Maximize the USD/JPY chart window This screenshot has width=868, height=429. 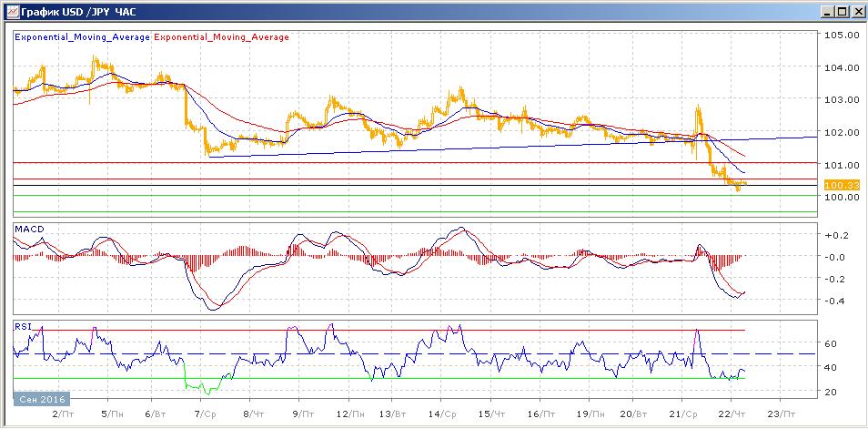[839, 12]
